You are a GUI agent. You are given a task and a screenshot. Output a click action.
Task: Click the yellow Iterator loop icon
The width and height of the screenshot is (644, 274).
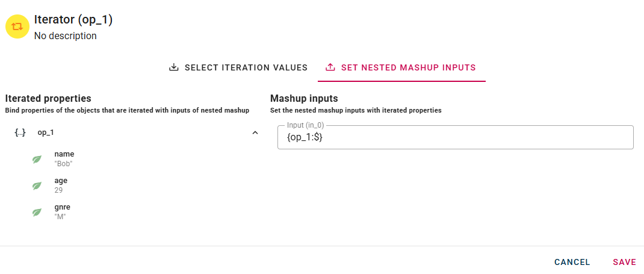click(17, 26)
